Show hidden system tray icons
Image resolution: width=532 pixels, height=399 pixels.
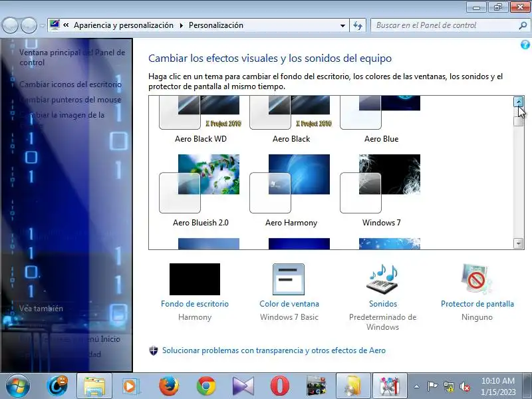pyautogui.click(x=417, y=386)
